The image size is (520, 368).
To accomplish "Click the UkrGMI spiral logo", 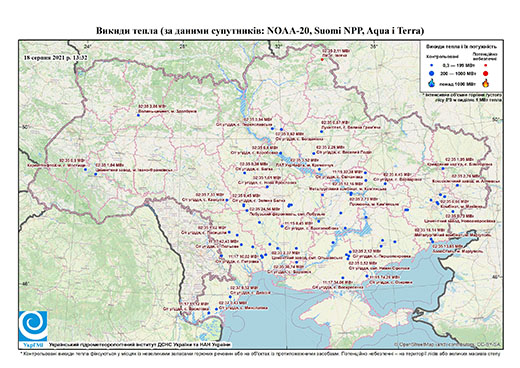I will 33,326.
